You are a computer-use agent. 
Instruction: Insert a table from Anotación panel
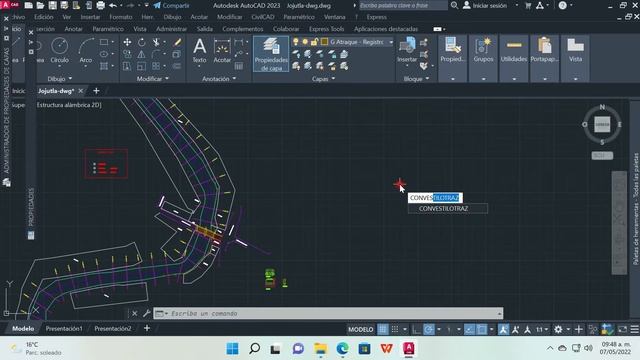[239, 66]
